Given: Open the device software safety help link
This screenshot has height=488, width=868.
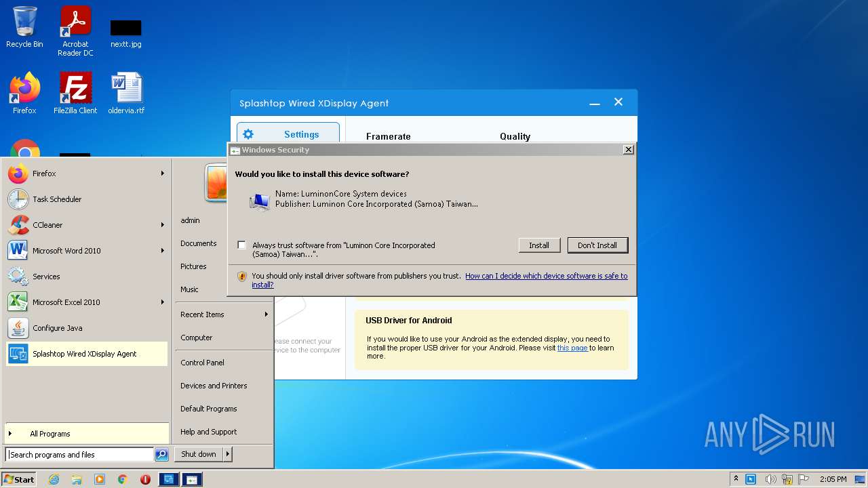Looking at the screenshot, I should [x=547, y=276].
